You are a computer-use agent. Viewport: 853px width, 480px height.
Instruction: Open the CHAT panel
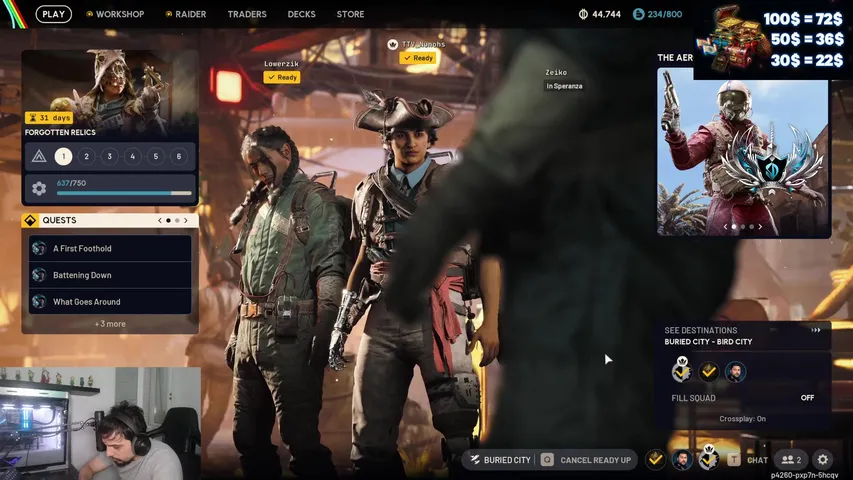click(x=757, y=460)
